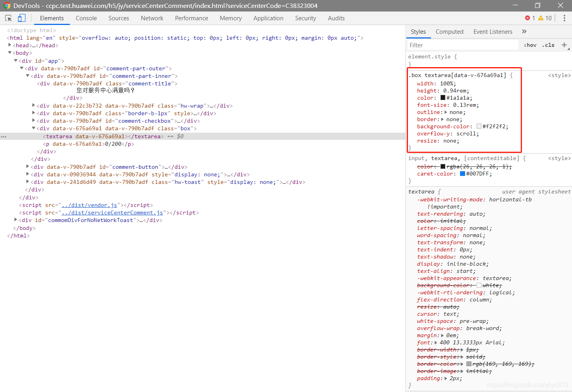
Task: Toggle the :hov element state button
Action: click(530, 45)
